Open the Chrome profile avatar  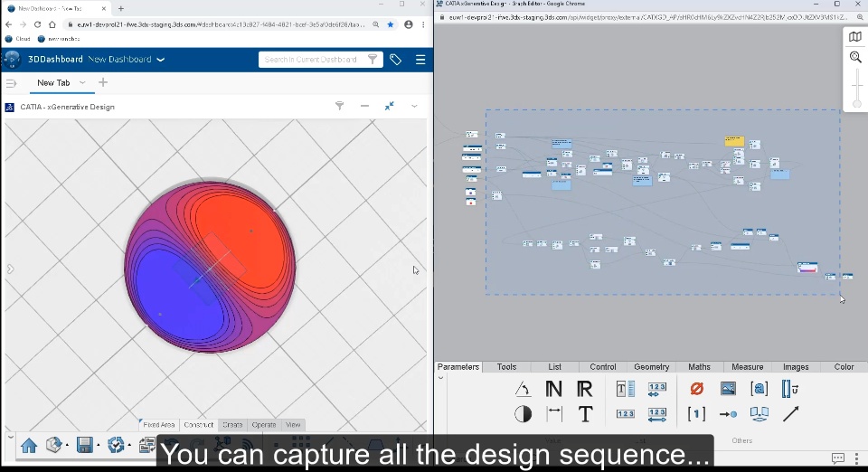[409, 24]
